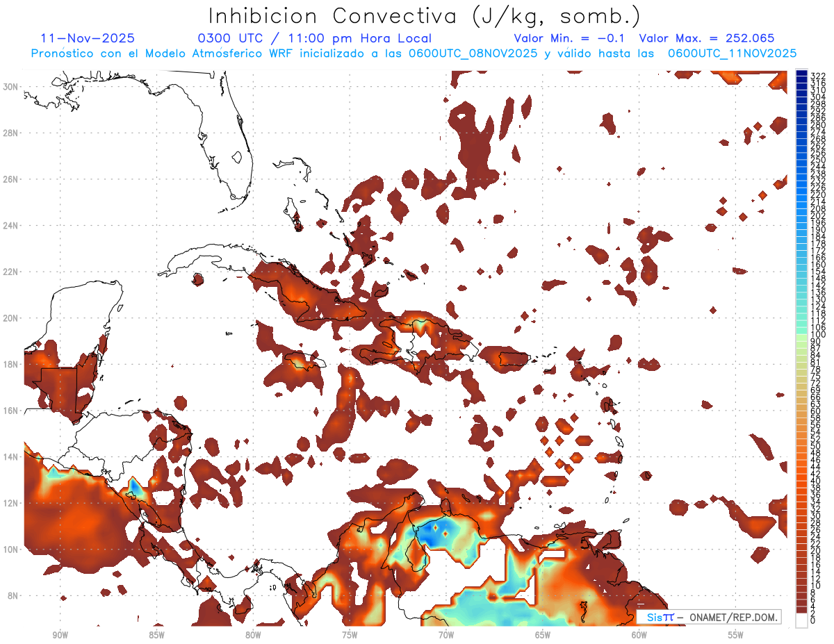Click the '322' colorbar value
This screenshot has width=834, height=644.
coord(817,76)
